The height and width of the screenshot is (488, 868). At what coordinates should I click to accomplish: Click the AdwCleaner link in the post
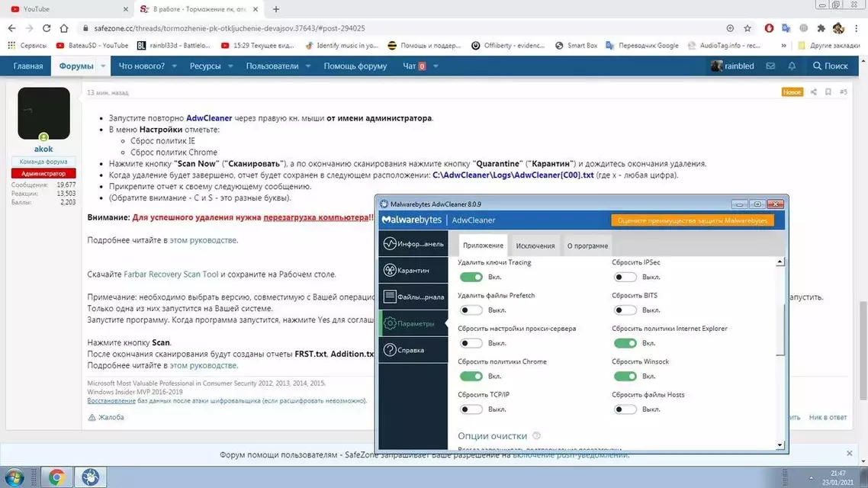click(x=209, y=118)
